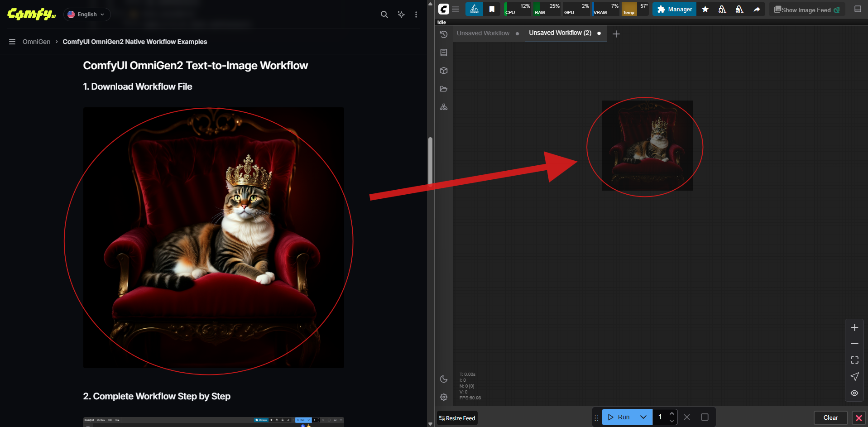
Task: Click the large cat image in docs
Action: pos(213,237)
